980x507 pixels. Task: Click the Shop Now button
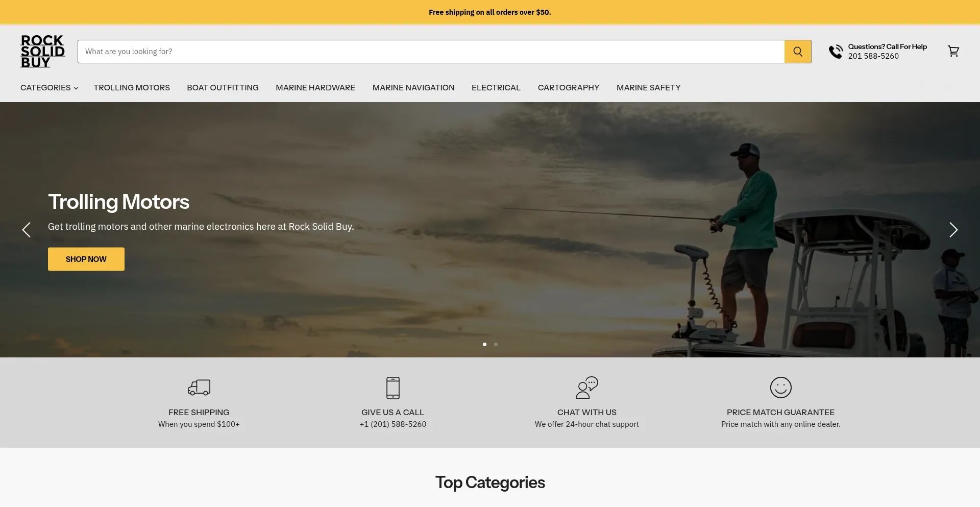click(x=86, y=259)
